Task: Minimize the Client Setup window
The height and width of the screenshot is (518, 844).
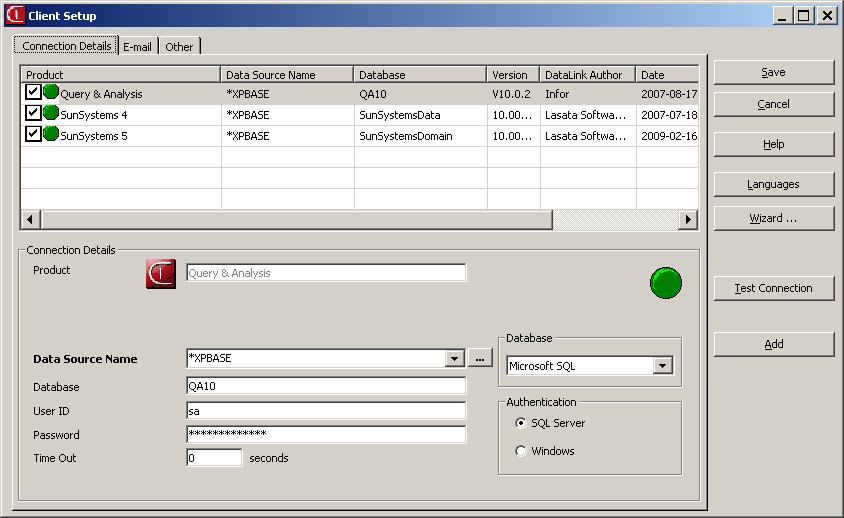Action: coord(782,15)
